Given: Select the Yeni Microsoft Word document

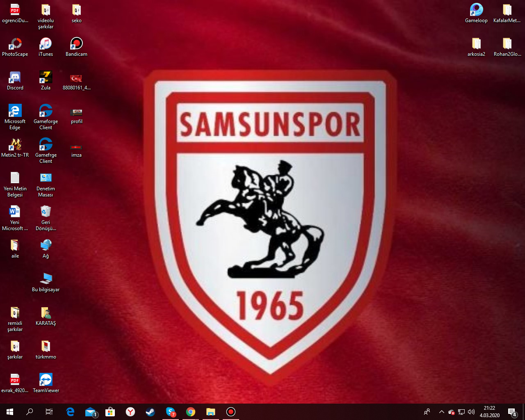Looking at the screenshot, I should click(15, 218).
